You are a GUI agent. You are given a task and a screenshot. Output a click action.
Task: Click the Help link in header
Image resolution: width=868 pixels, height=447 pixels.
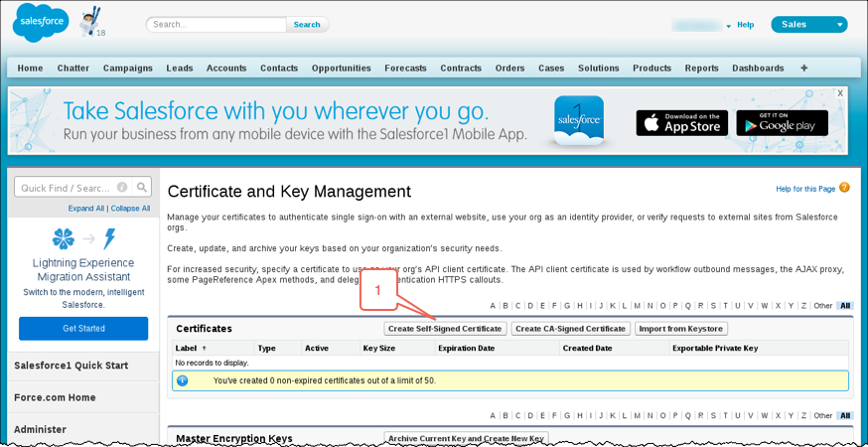click(x=746, y=25)
